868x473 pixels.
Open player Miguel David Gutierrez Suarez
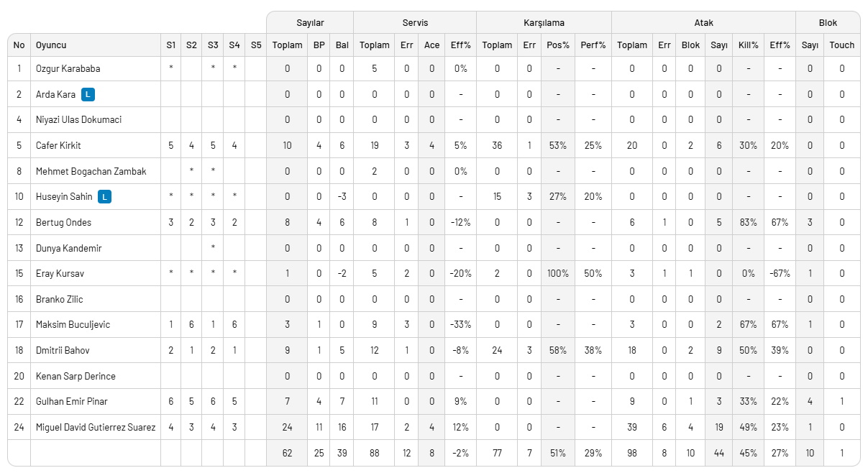point(96,427)
